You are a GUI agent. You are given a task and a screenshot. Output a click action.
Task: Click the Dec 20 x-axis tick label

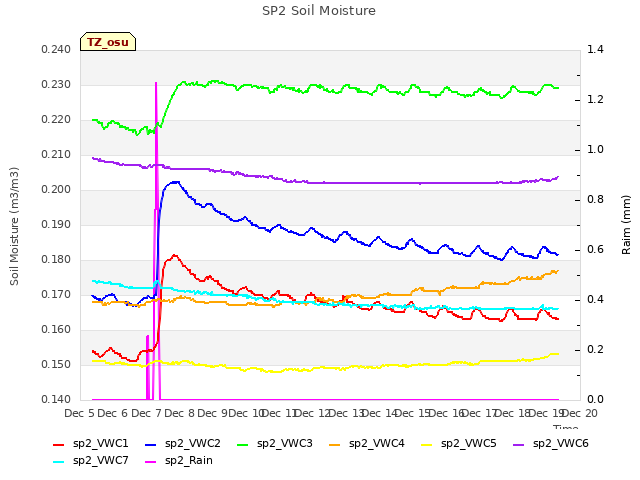click(580, 413)
